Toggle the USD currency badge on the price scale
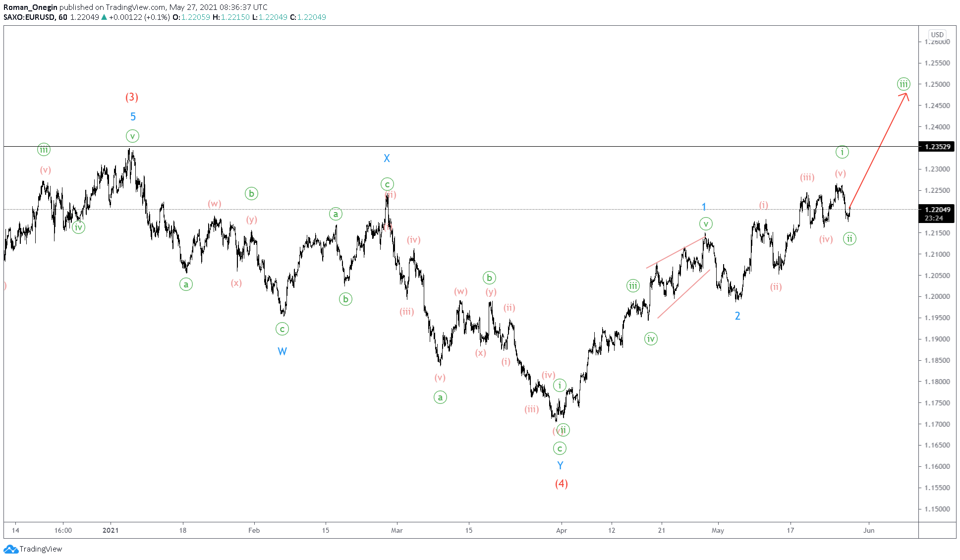The width and height of the screenshot is (960, 560). (x=937, y=35)
